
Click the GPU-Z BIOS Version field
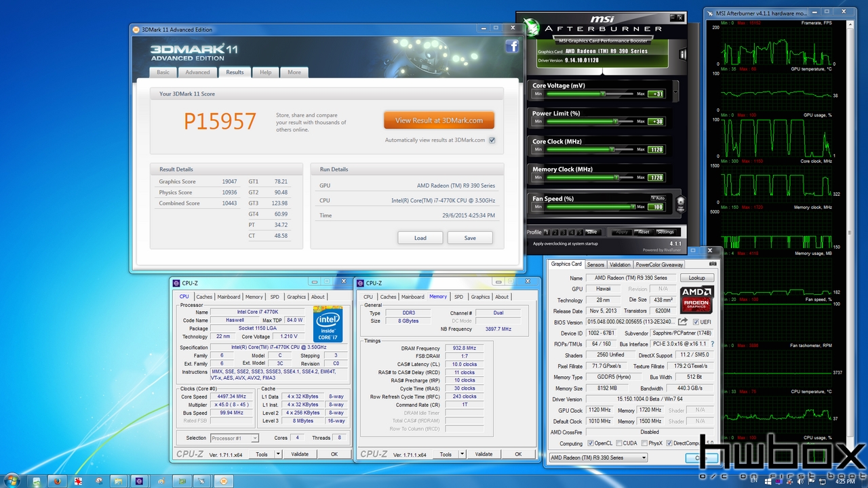pos(631,322)
